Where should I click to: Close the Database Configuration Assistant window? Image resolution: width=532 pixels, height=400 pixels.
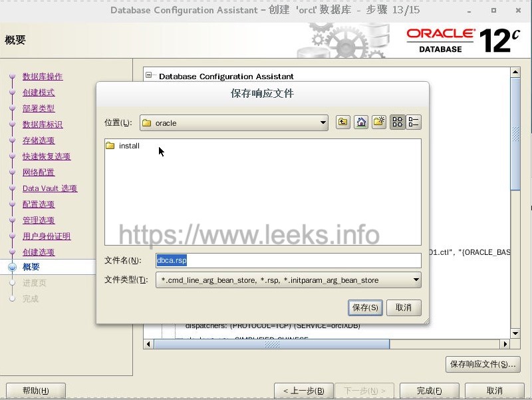[x=518, y=11]
